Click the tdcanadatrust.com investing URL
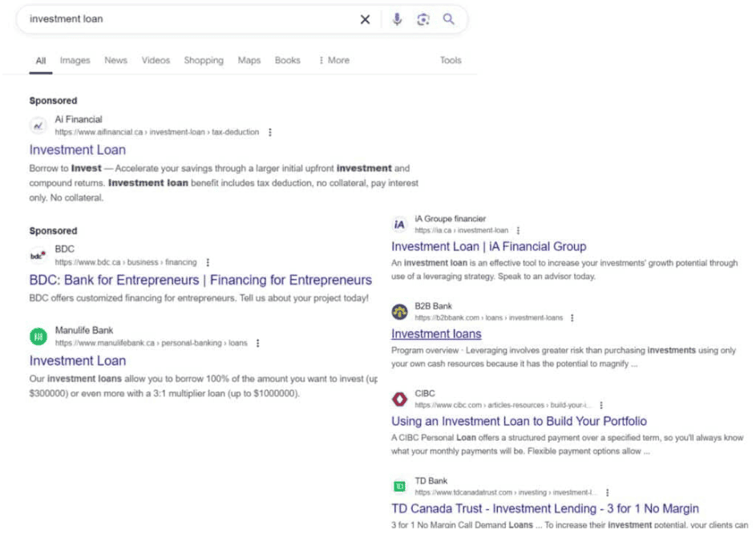 point(506,492)
